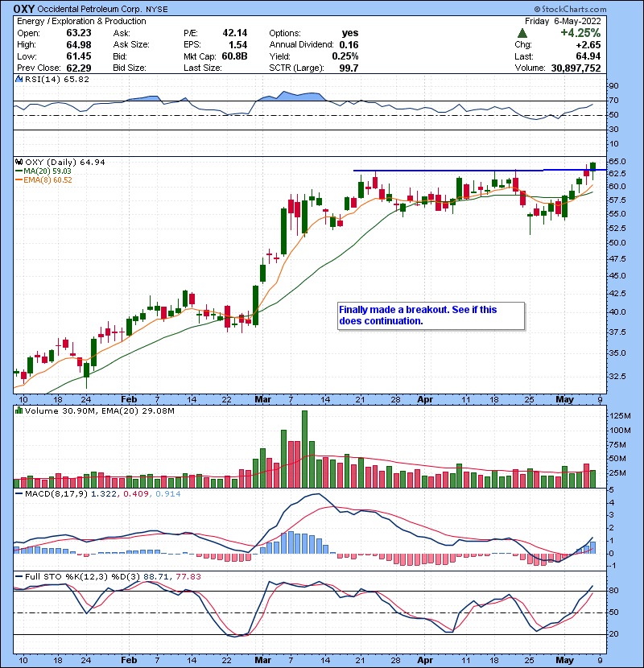Image resolution: width=644 pixels, height=668 pixels.
Task: Click the blue horizontal resistance line
Action: (x=480, y=171)
